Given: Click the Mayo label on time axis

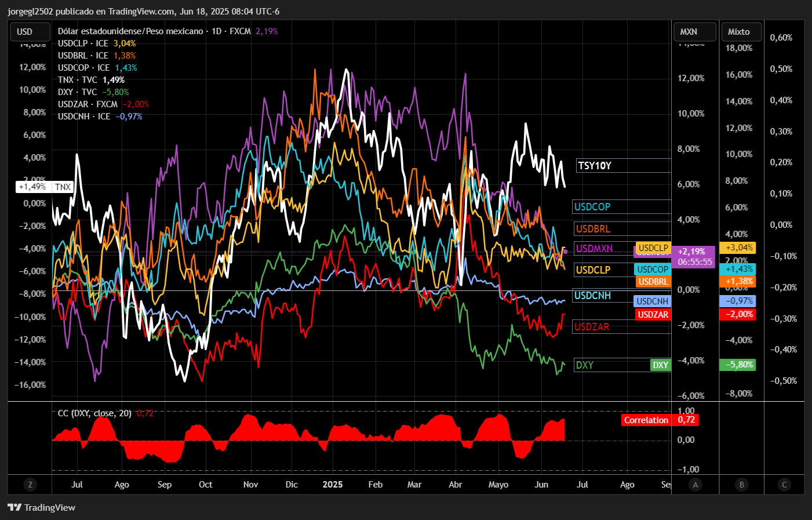Looking at the screenshot, I should coord(498,485).
